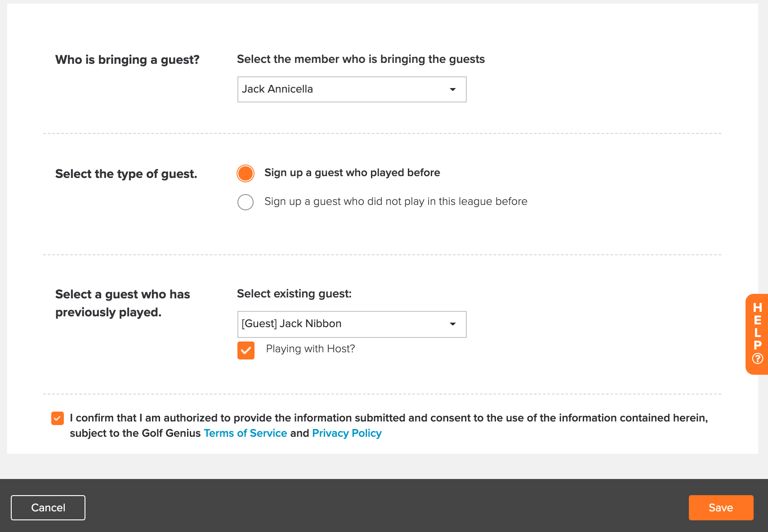
Task: Uncheck the Playing with Host checkbox
Action: 246,350
